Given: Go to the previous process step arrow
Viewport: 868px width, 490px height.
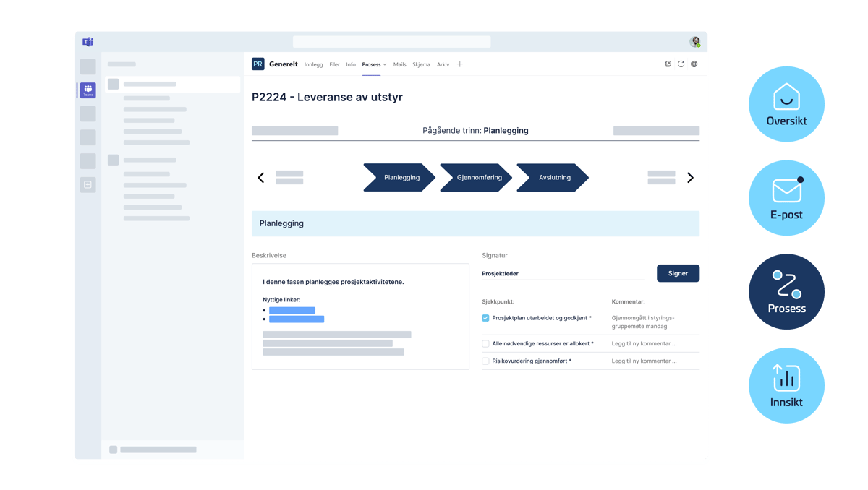Looking at the screenshot, I should 261,178.
